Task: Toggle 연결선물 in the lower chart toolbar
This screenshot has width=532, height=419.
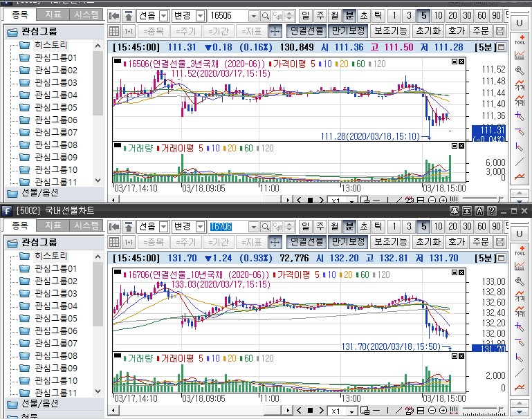Action: (306, 241)
